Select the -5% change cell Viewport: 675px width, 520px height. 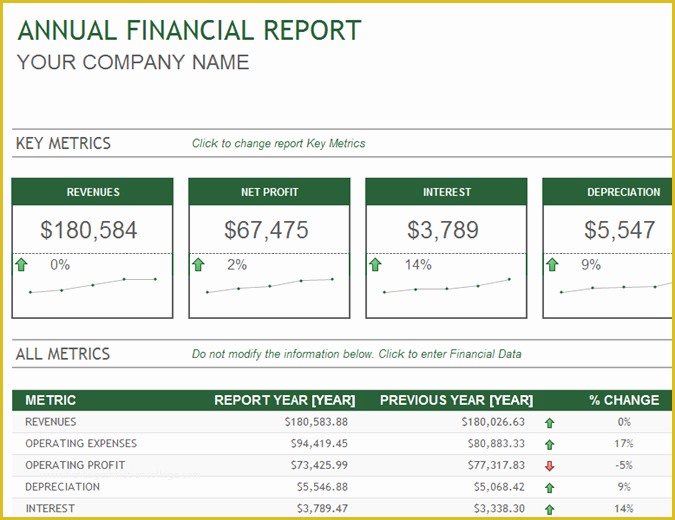coord(624,465)
